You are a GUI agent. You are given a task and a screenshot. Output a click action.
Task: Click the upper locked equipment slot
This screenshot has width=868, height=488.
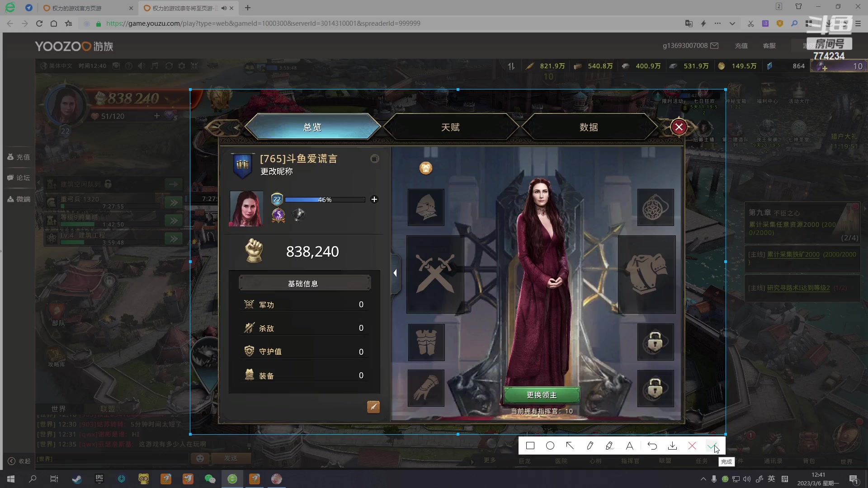656,342
